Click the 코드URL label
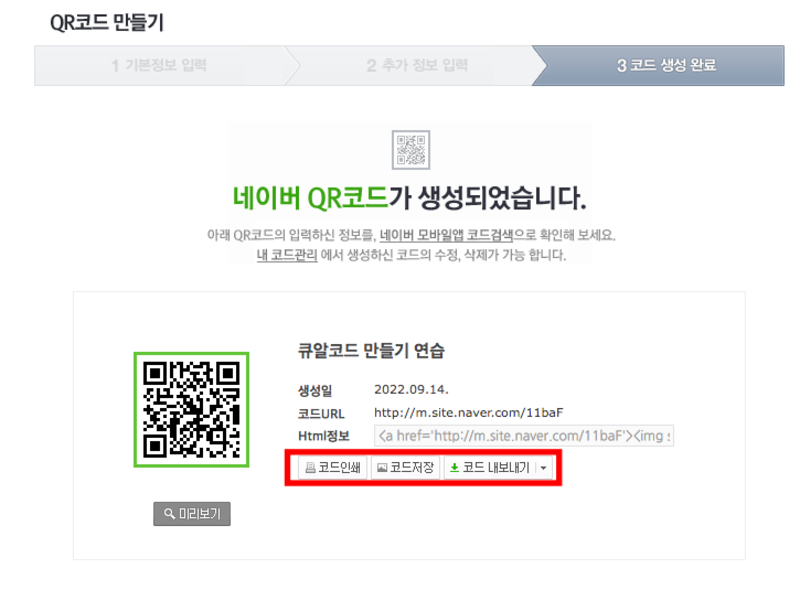This screenshot has width=800, height=590. point(321,413)
